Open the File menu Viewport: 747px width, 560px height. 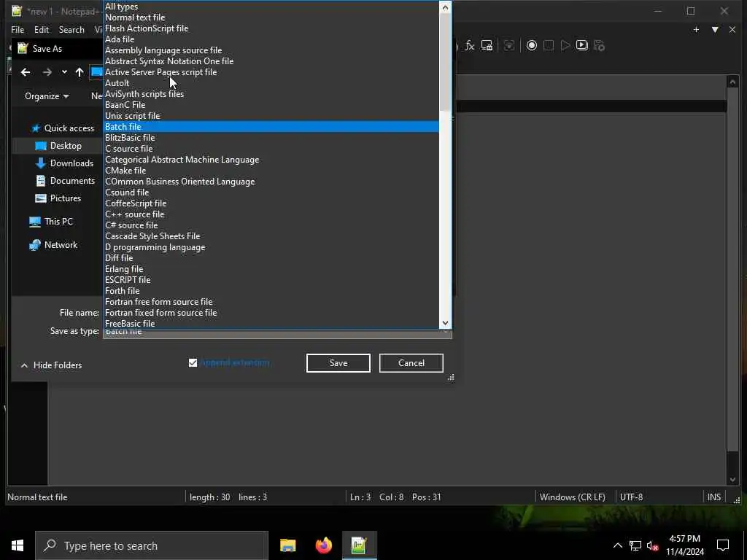coord(18,29)
